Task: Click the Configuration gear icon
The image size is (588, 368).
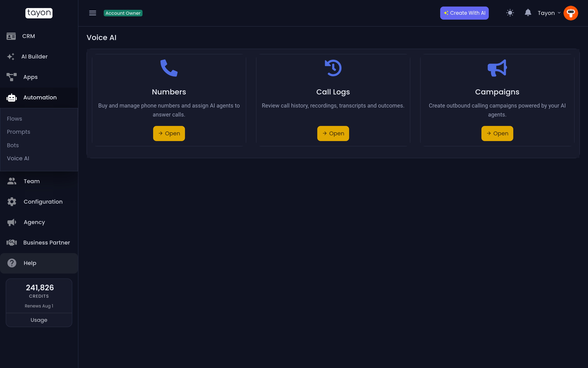Action: point(12,202)
